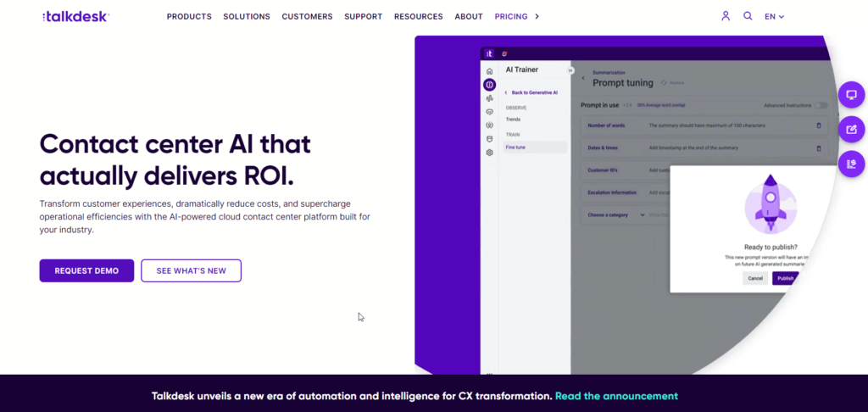868x412 pixels.
Task: Click the home icon in AI Trainer sidebar
Action: (489, 71)
